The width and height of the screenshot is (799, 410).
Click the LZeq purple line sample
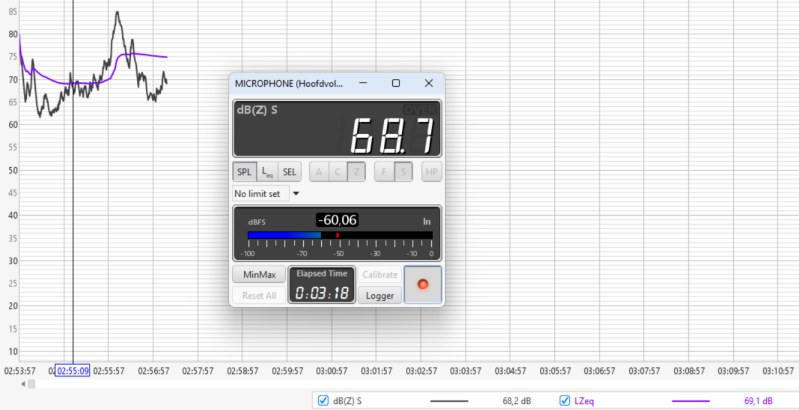coord(690,401)
